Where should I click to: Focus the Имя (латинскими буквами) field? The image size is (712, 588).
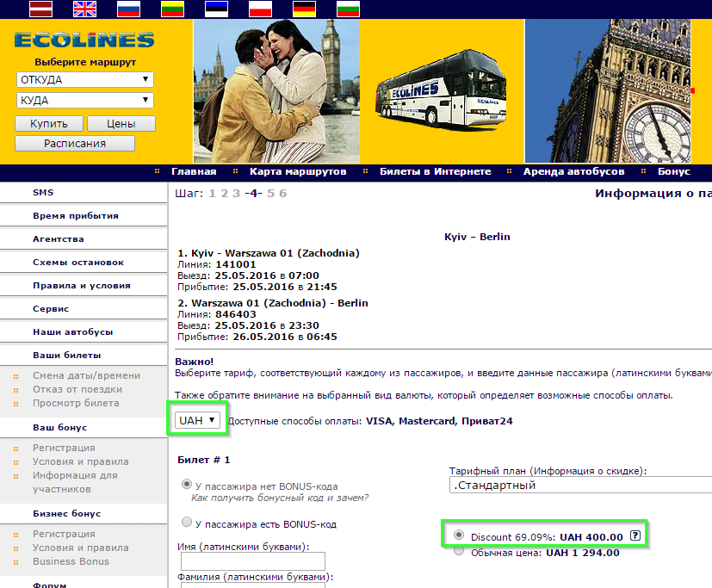(x=253, y=561)
